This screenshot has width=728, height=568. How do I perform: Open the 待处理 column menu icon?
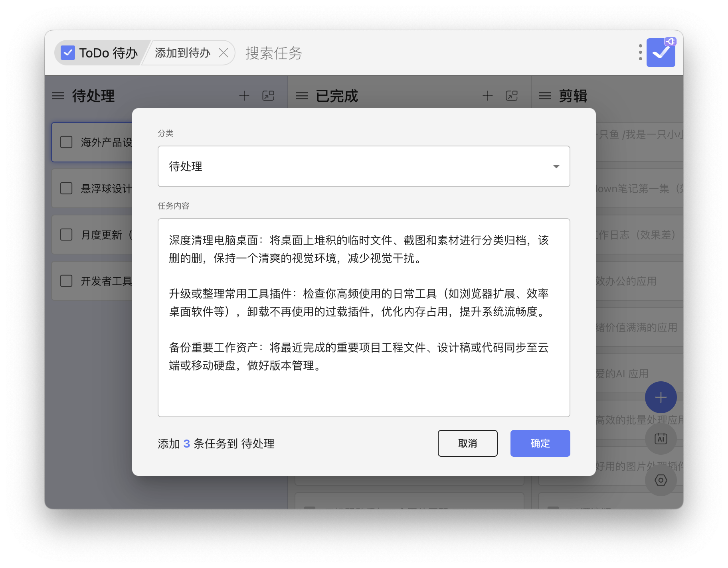click(58, 96)
